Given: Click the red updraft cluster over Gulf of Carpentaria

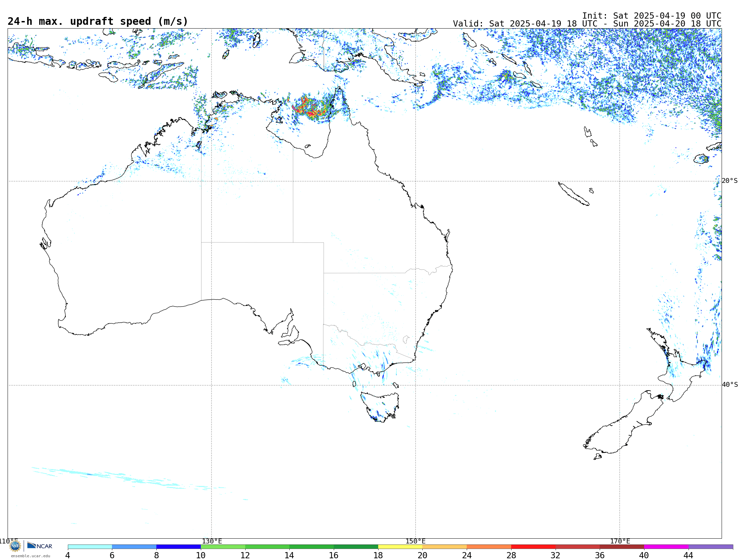Looking at the screenshot, I should [x=312, y=108].
